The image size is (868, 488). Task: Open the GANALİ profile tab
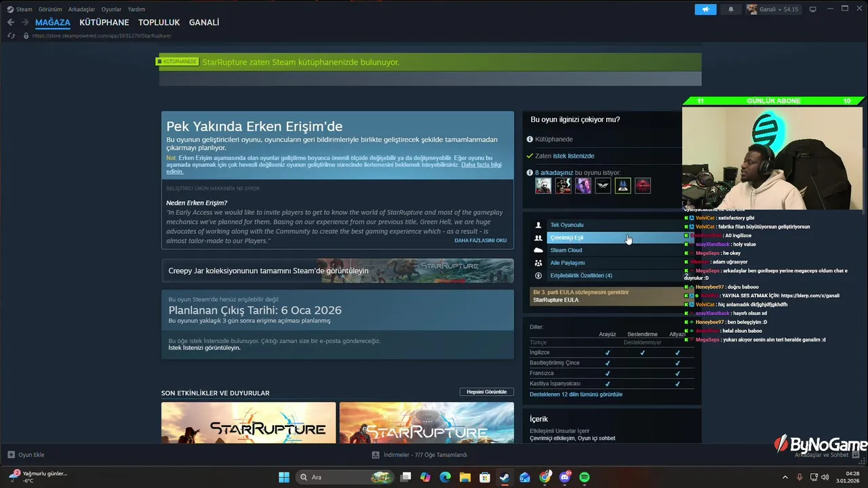(204, 22)
